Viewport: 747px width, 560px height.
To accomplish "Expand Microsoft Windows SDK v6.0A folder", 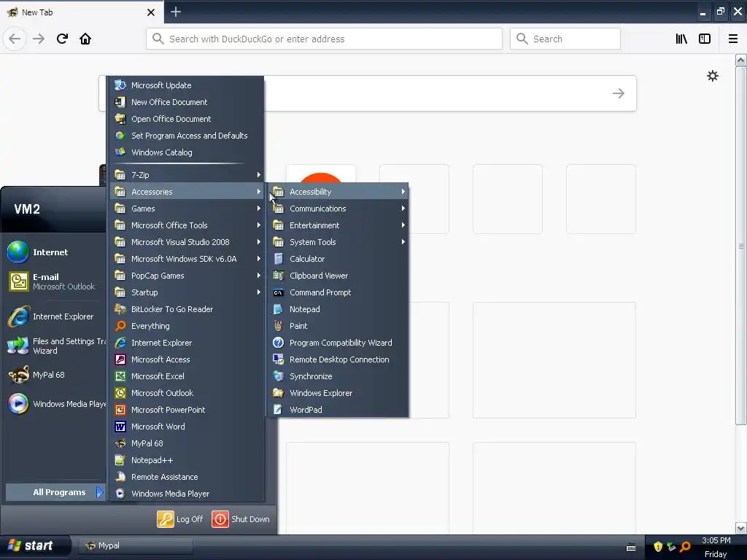I will click(187, 259).
